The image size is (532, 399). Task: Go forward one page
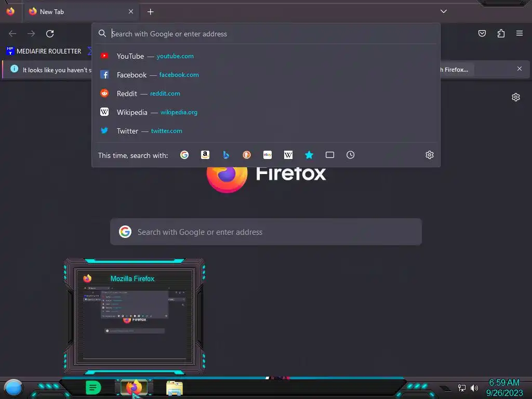pos(31,34)
